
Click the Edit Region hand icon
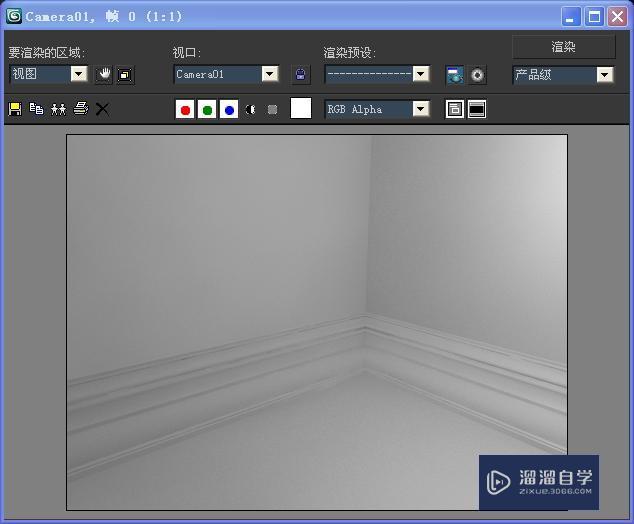(x=104, y=75)
